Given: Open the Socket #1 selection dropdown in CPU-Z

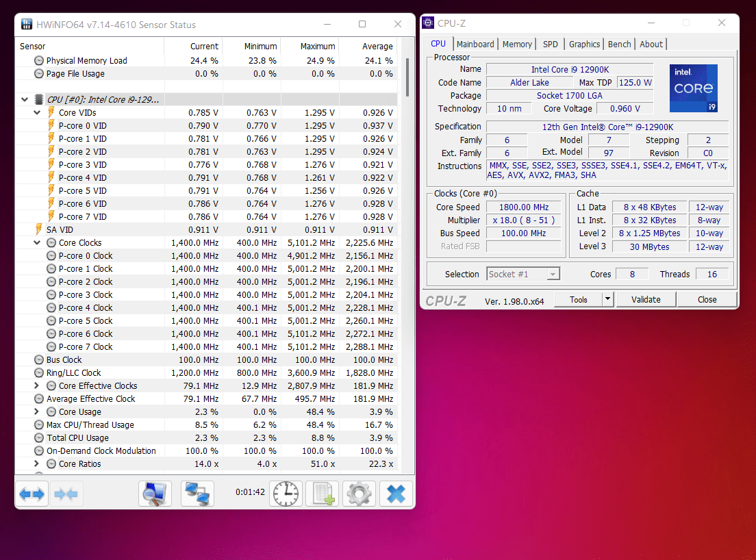Looking at the screenshot, I should [x=553, y=275].
